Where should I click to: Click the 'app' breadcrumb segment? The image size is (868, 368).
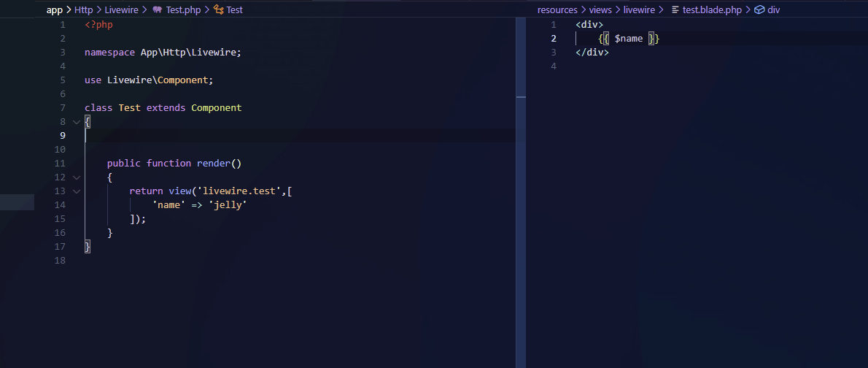(54, 10)
